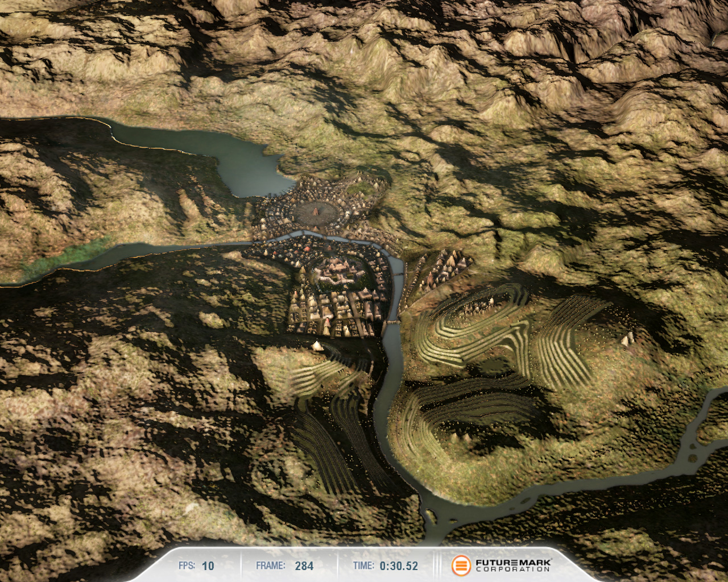
Task: Click the elapsed time 0:30.52
Action: pyautogui.click(x=399, y=566)
